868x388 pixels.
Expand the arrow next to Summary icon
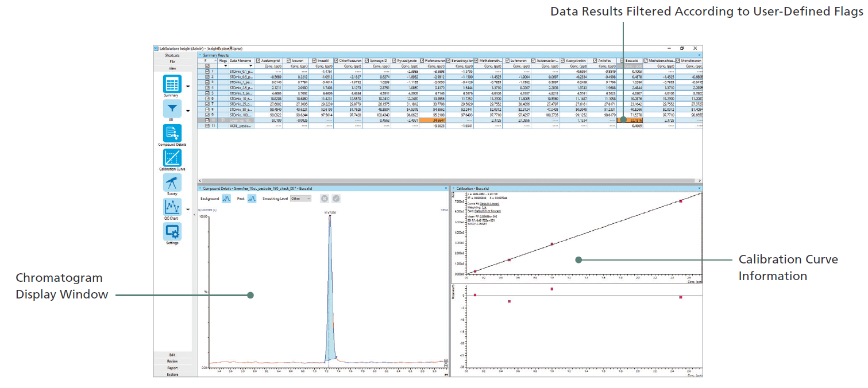188,87
